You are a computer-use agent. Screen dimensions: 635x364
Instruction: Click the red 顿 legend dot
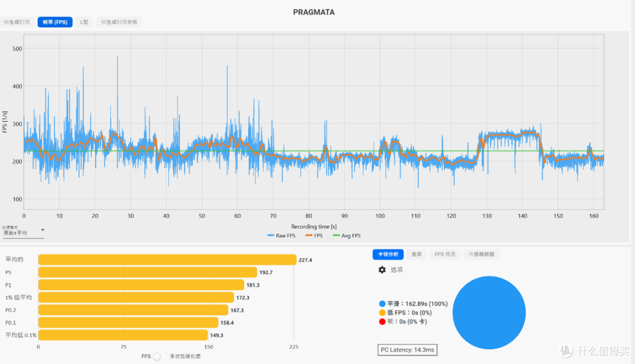click(x=382, y=322)
